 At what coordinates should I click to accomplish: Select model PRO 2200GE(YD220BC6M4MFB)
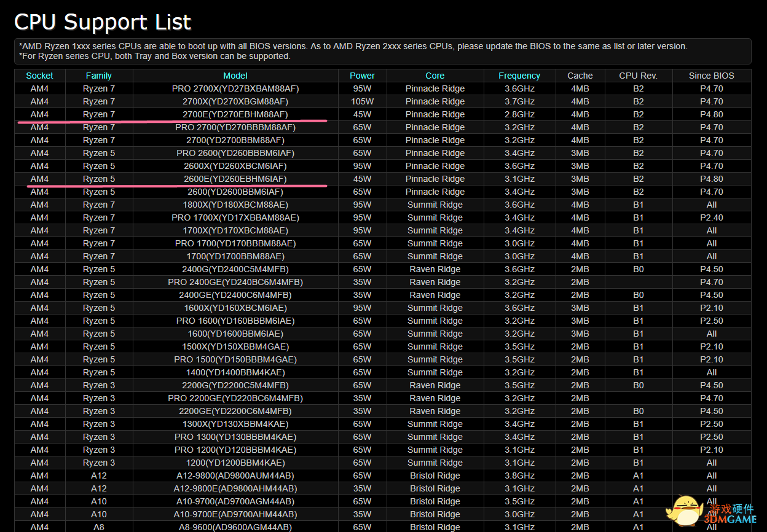pyautogui.click(x=235, y=398)
